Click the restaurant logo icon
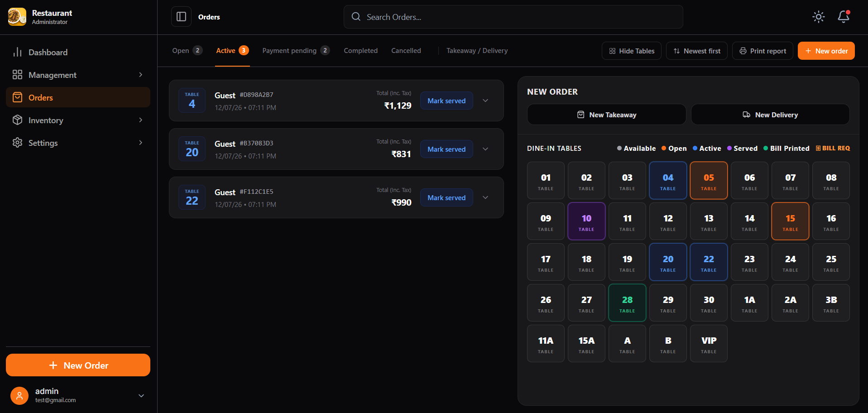Image resolution: width=868 pixels, height=413 pixels. click(x=17, y=17)
